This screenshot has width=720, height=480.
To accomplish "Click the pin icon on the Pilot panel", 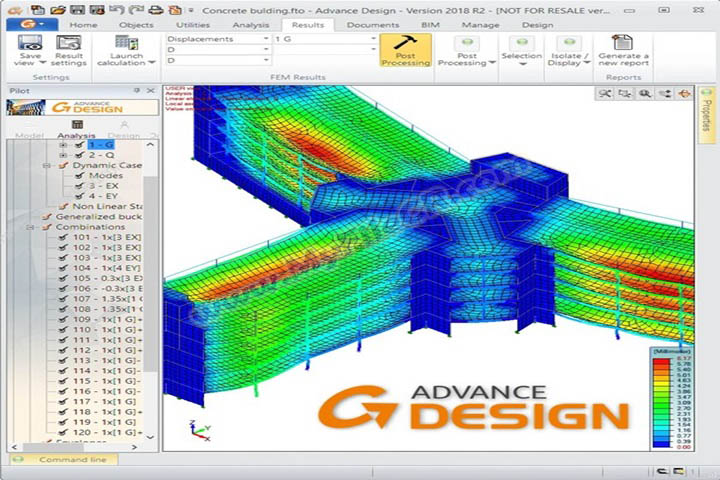I will coord(136,90).
